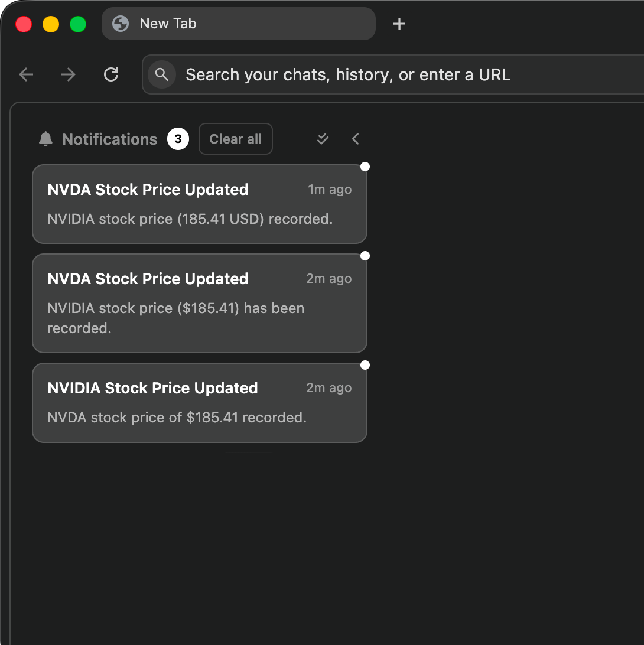The width and height of the screenshot is (644, 645).
Task: Toggle the unread dot on the 1m ago notification
Action: (365, 167)
